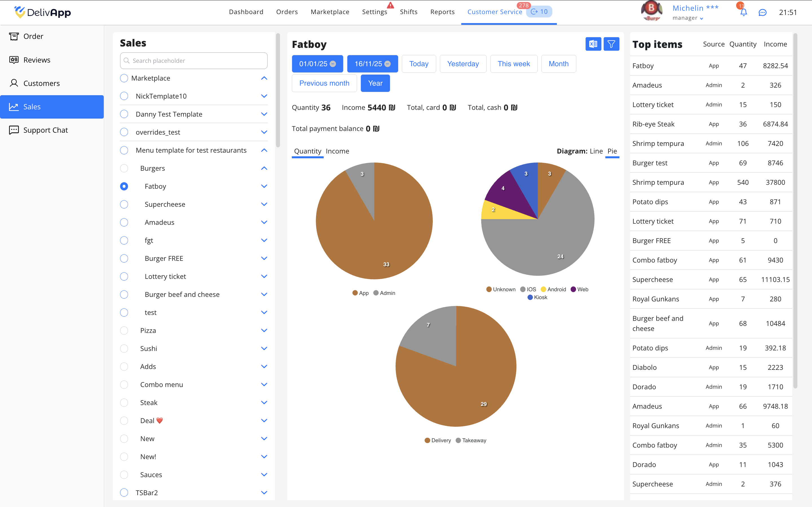Select the Marketplace radio button
This screenshot has width=812, height=507.
[124, 78]
